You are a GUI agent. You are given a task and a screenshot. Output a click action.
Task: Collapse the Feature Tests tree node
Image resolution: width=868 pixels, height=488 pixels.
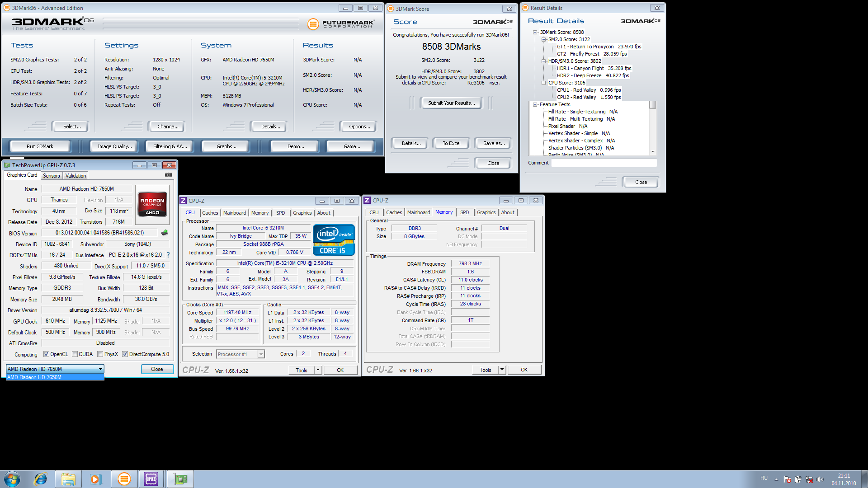[x=535, y=104]
